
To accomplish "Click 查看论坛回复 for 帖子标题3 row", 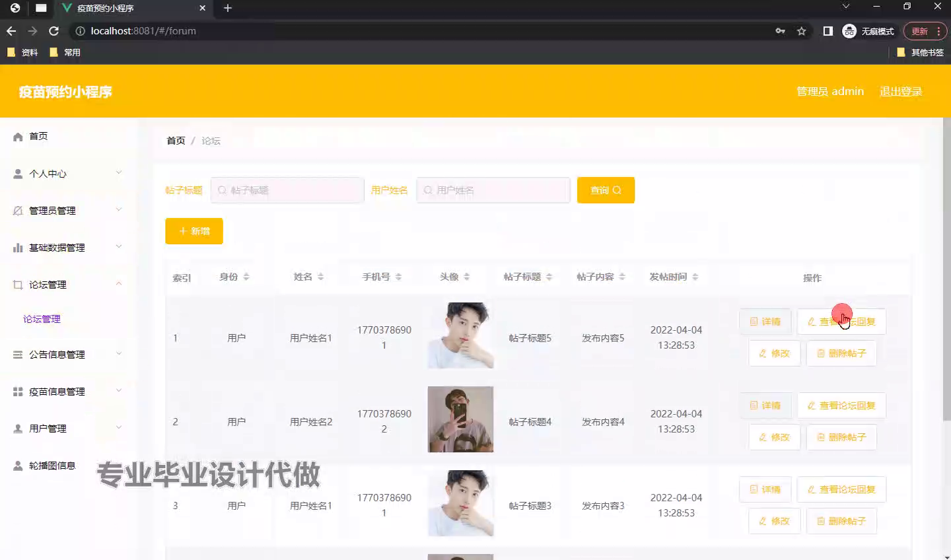I will pos(841,489).
